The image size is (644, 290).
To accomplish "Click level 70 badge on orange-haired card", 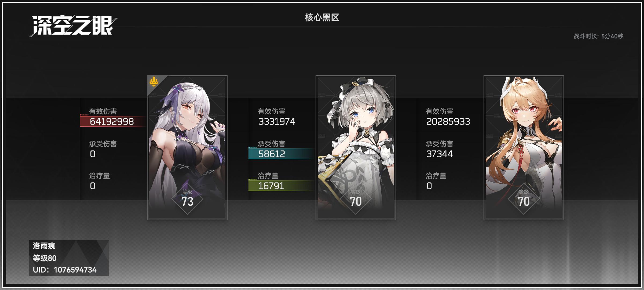I will 524,199.
